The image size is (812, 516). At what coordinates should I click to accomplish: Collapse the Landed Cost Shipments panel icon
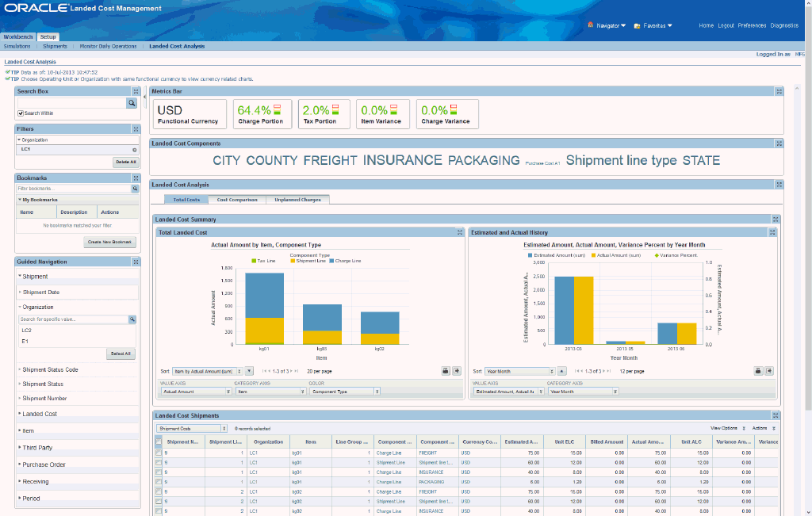(x=776, y=415)
